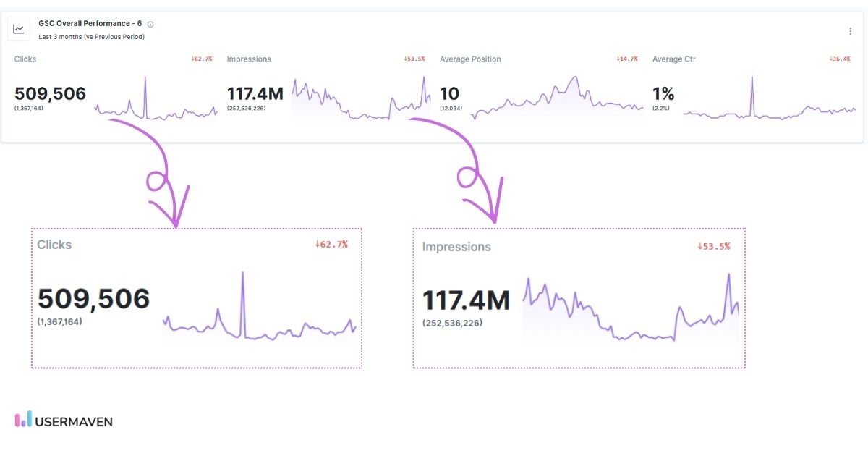Click the Last 3 months period text
The image size is (868, 456).
(x=90, y=36)
